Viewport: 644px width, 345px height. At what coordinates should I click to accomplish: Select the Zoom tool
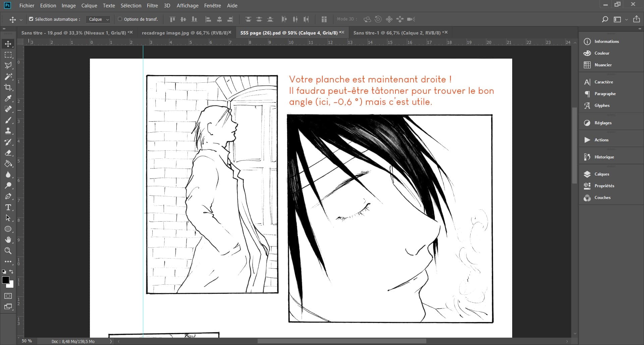[8, 251]
